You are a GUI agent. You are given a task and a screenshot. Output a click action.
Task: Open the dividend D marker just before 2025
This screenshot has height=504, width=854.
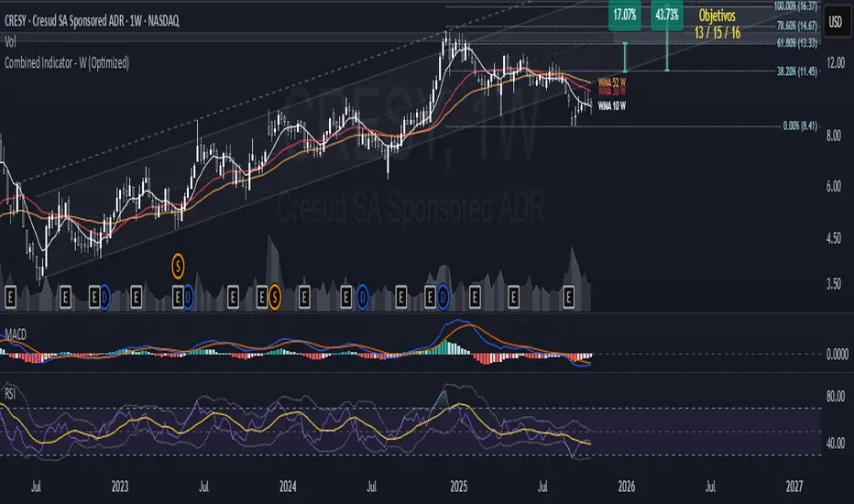tap(443, 298)
